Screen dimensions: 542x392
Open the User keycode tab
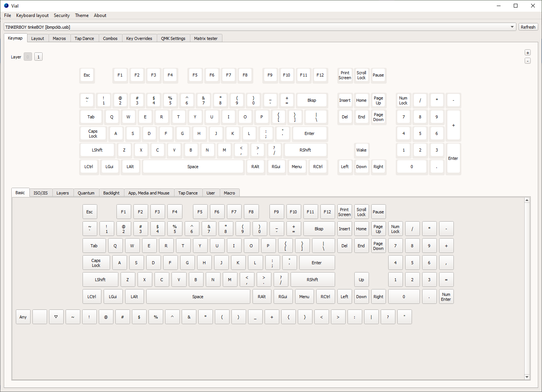(211, 193)
